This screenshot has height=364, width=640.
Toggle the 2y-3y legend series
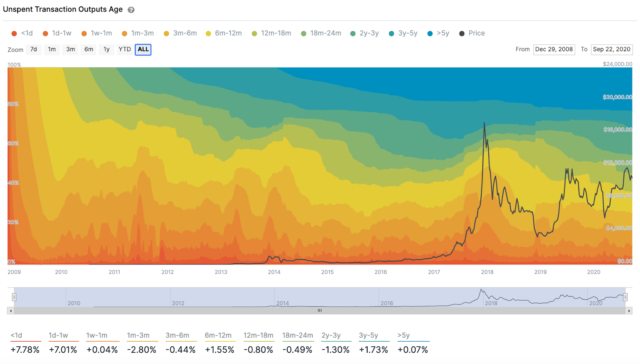[x=364, y=33]
